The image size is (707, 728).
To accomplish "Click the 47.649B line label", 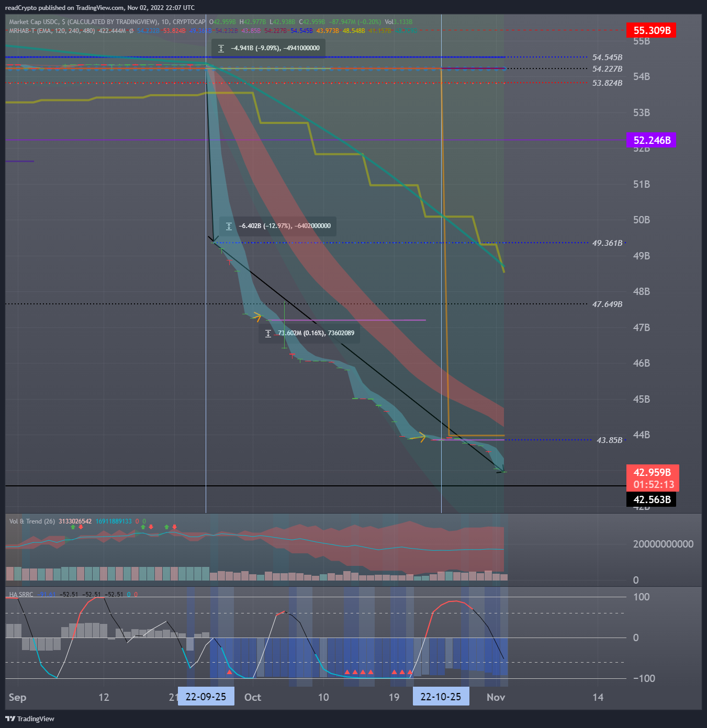I will click(607, 304).
